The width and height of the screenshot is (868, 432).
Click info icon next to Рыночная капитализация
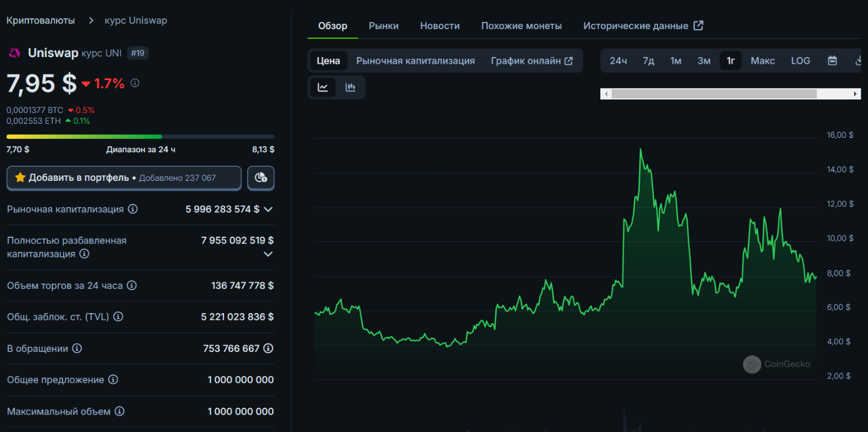133,209
